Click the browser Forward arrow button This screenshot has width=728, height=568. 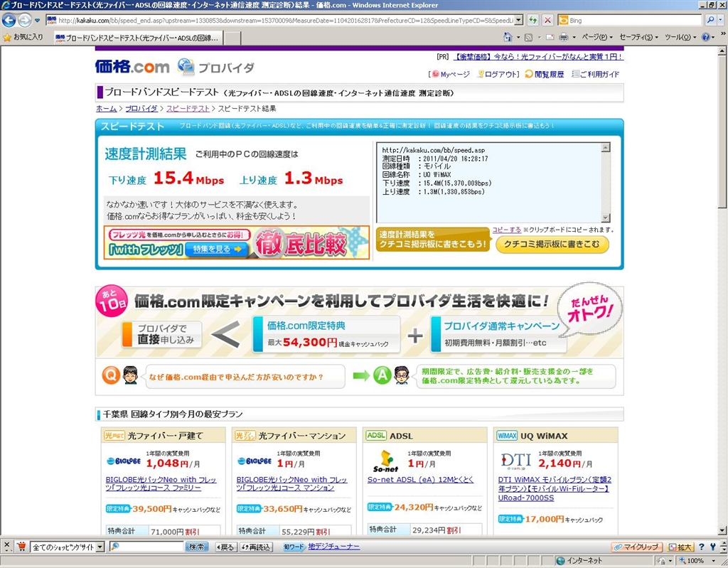pos(25,20)
